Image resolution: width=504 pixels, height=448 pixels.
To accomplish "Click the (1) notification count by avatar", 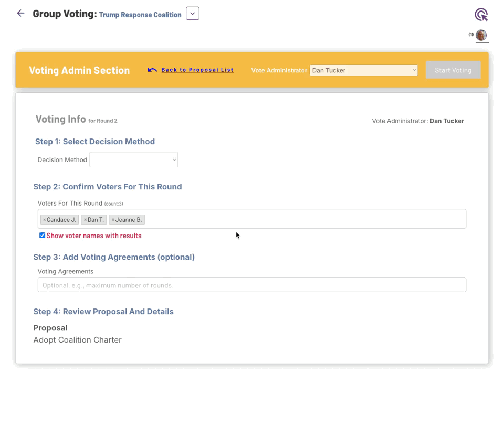I will coord(471,35).
